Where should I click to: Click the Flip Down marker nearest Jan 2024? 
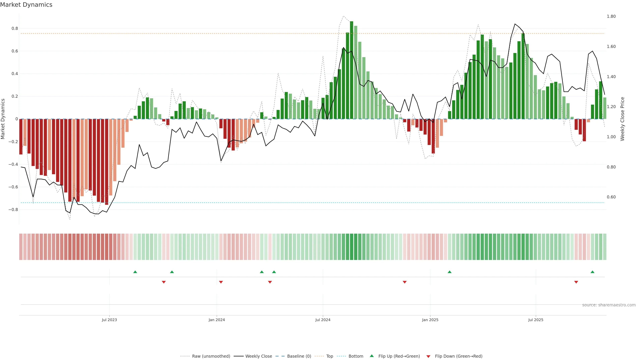click(x=221, y=282)
